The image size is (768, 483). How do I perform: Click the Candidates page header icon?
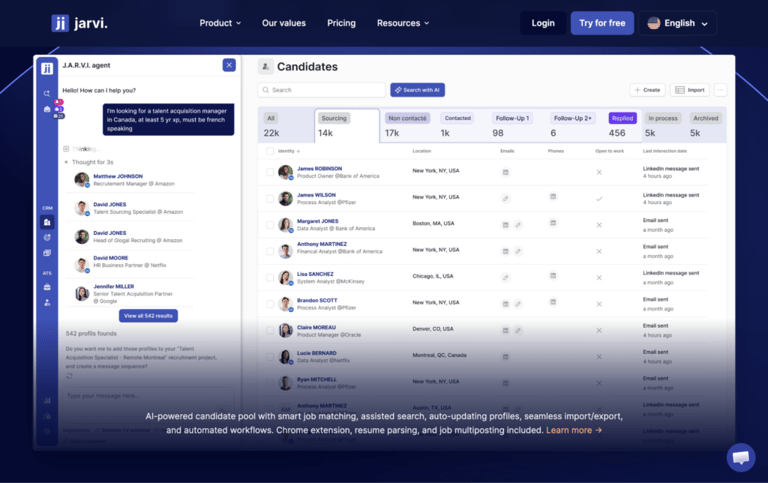point(265,67)
